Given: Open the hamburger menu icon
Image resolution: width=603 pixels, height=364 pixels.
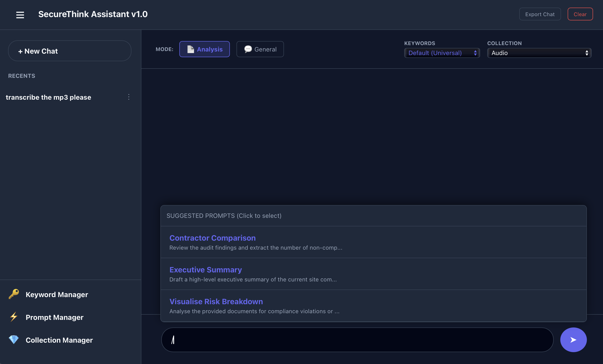Looking at the screenshot, I should coord(20,15).
